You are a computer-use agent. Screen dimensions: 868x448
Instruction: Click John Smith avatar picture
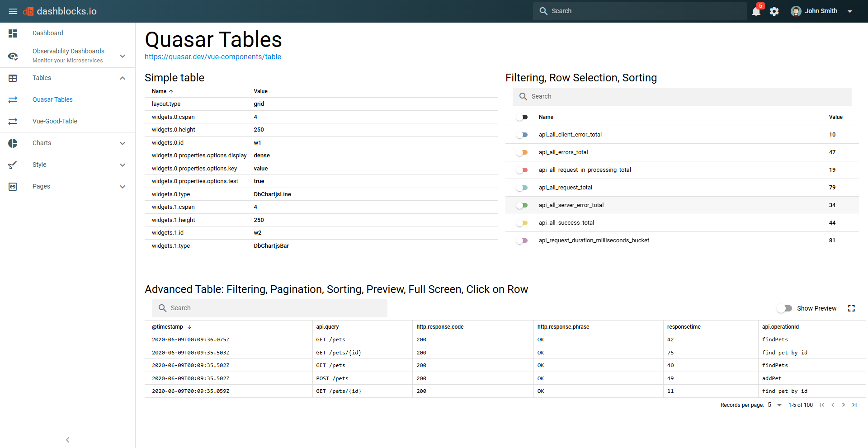pyautogui.click(x=796, y=11)
